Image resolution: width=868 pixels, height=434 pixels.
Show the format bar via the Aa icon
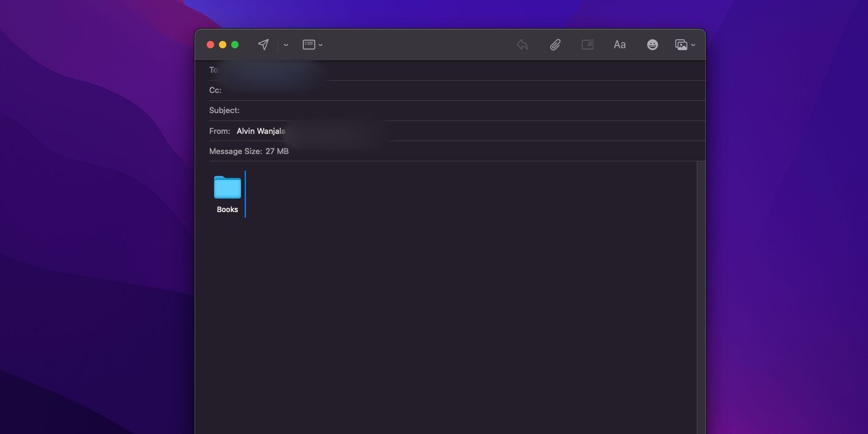pos(620,44)
